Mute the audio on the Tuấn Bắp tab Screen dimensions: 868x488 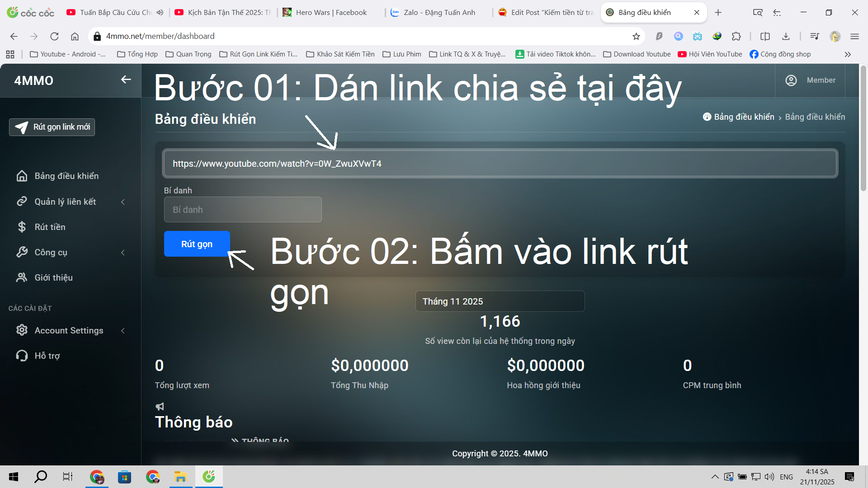(x=160, y=13)
